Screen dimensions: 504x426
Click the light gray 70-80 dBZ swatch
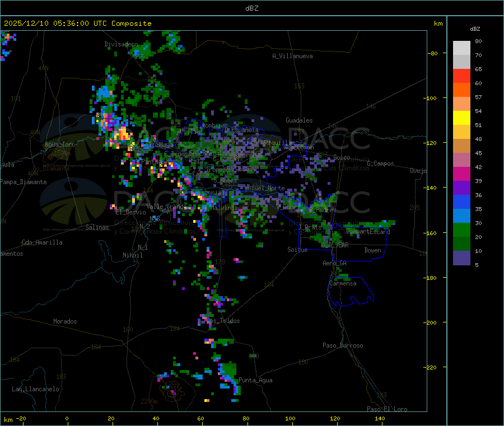(x=461, y=48)
